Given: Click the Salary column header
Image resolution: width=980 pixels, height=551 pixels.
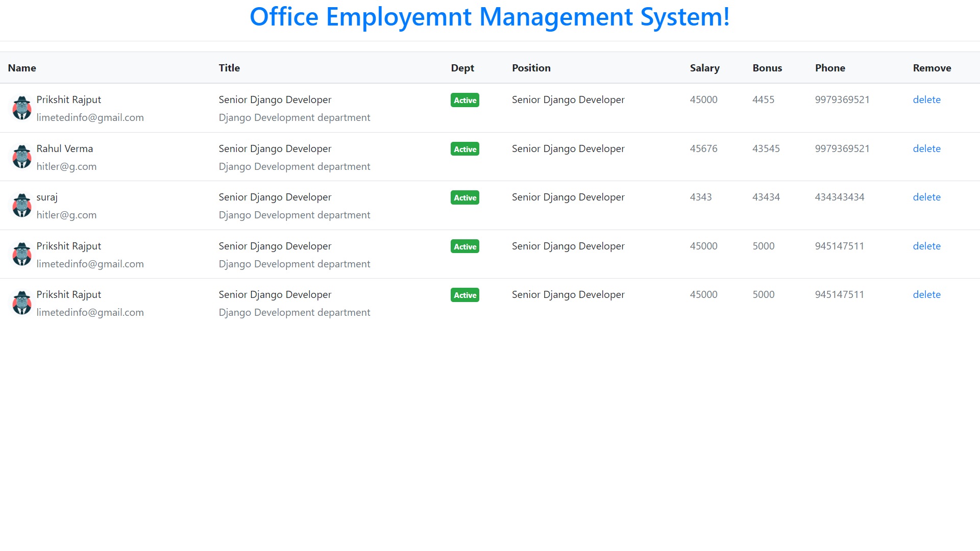Looking at the screenshot, I should tap(704, 67).
